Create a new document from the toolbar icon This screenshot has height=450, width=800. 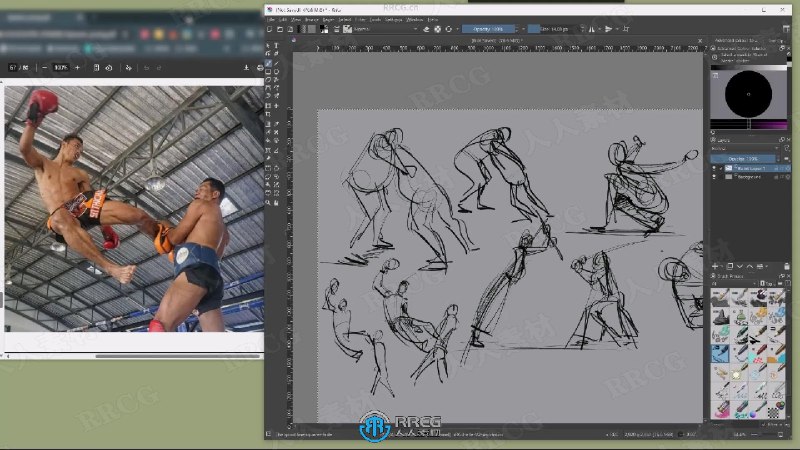[x=271, y=30]
